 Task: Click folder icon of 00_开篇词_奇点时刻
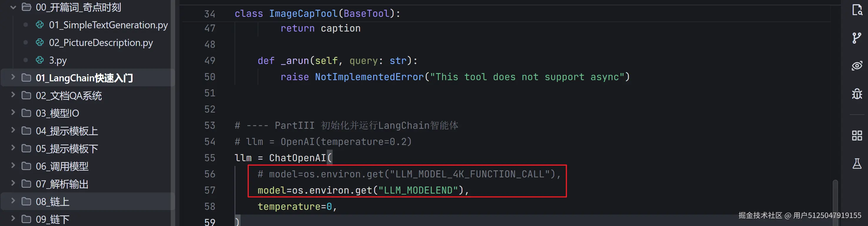pyautogui.click(x=26, y=7)
